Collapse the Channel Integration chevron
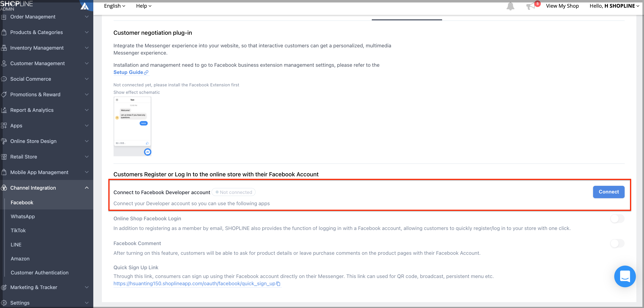The image size is (644, 308). (x=87, y=188)
